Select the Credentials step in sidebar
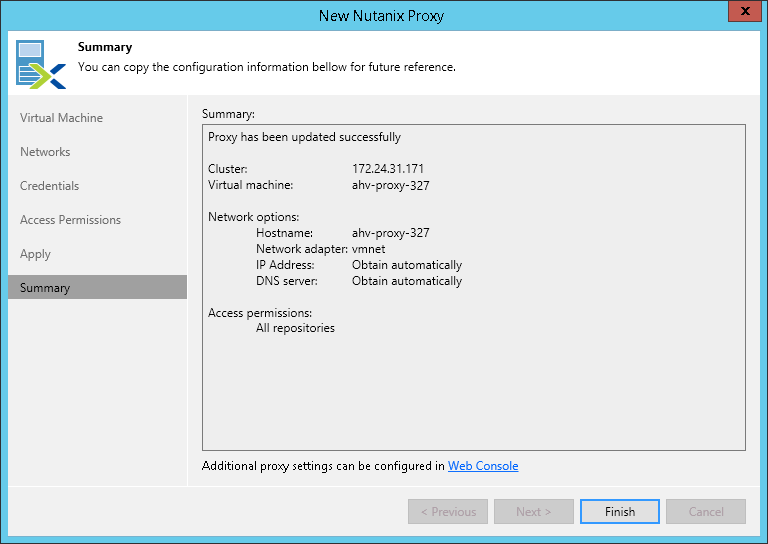Screen dimensions: 768x544 (x=49, y=186)
